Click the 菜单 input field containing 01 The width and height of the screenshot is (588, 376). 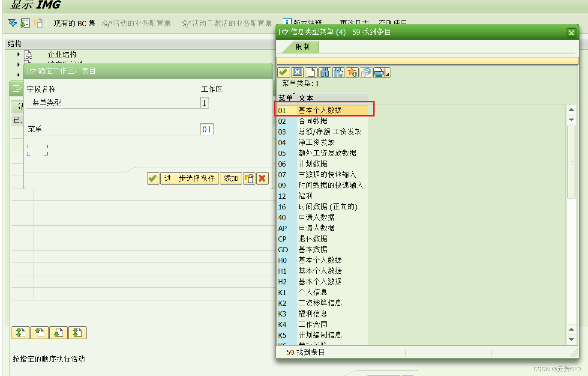coord(207,129)
